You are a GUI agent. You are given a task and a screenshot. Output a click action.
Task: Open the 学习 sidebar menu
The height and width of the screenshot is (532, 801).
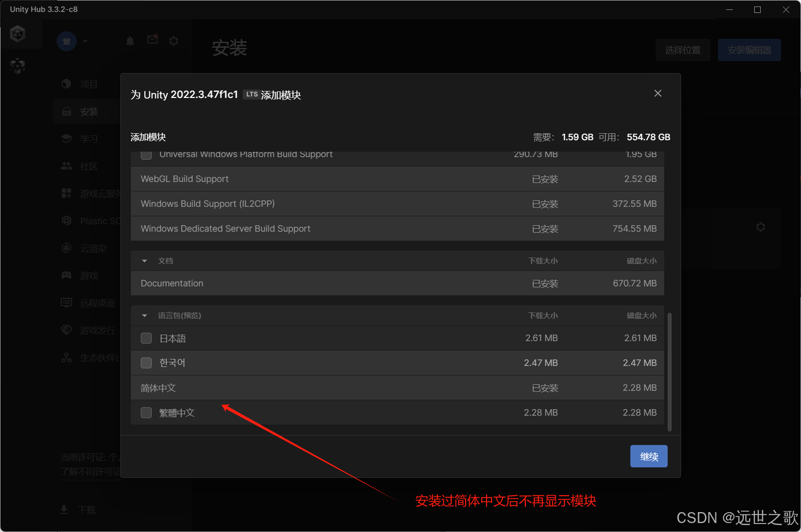click(x=89, y=139)
